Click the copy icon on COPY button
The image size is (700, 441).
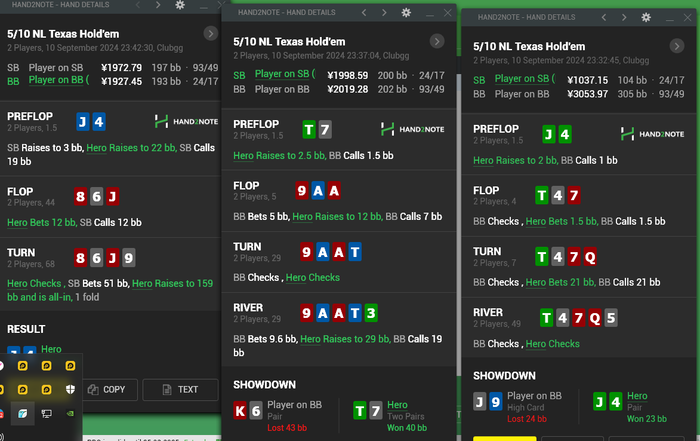coord(93,390)
